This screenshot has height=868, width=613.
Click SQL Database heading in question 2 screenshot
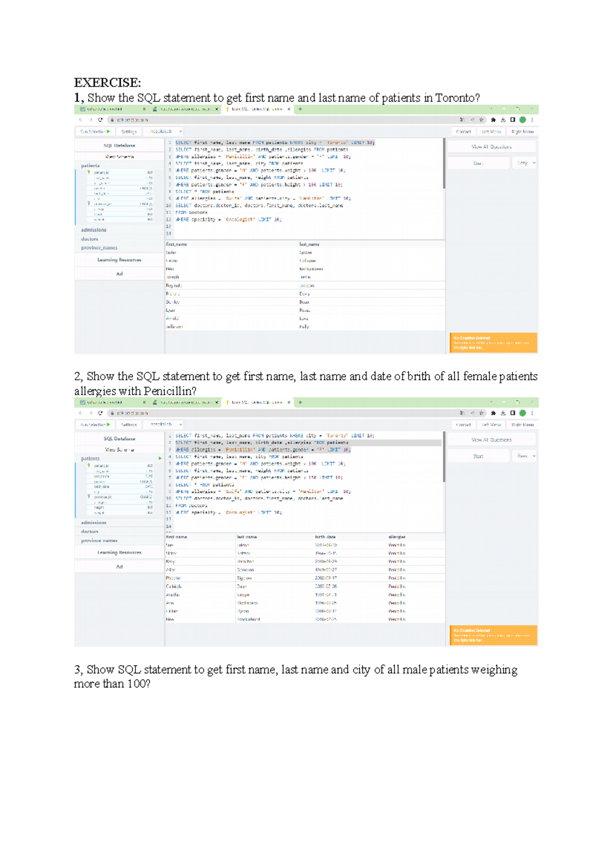point(119,439)
